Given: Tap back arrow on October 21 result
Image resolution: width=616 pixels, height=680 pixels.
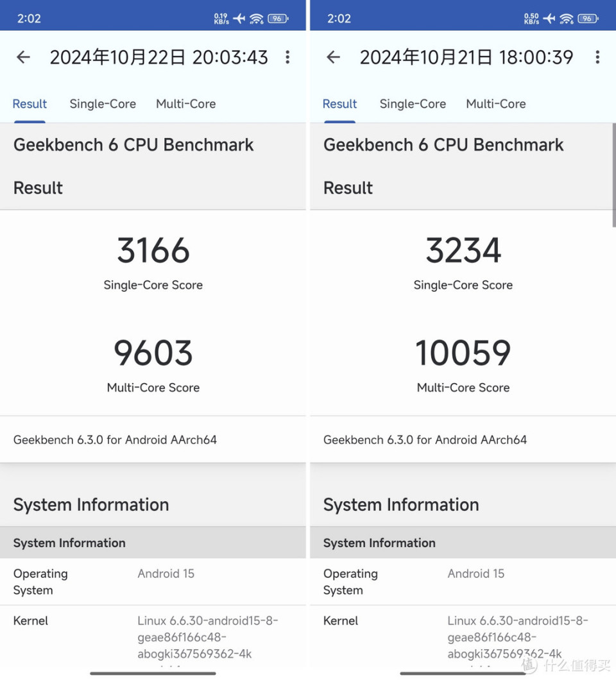Looking at the screenshot, I should [x=333, y=57].
